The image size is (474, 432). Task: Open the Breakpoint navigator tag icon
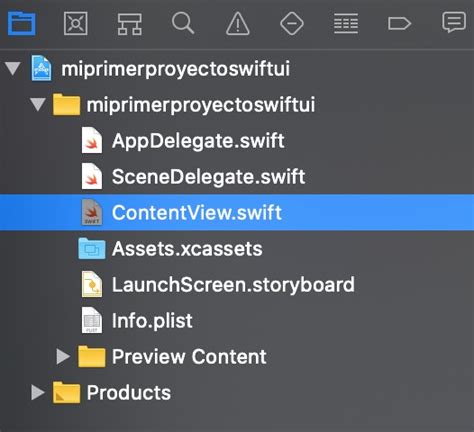tap(399, 24)
